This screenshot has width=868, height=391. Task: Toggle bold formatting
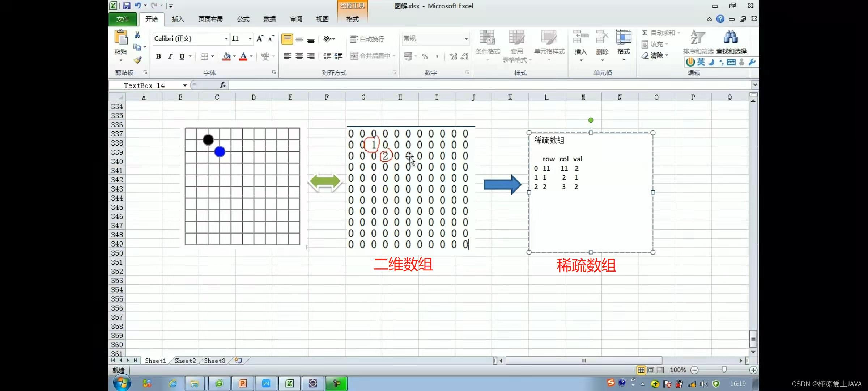tap(158, 56)
